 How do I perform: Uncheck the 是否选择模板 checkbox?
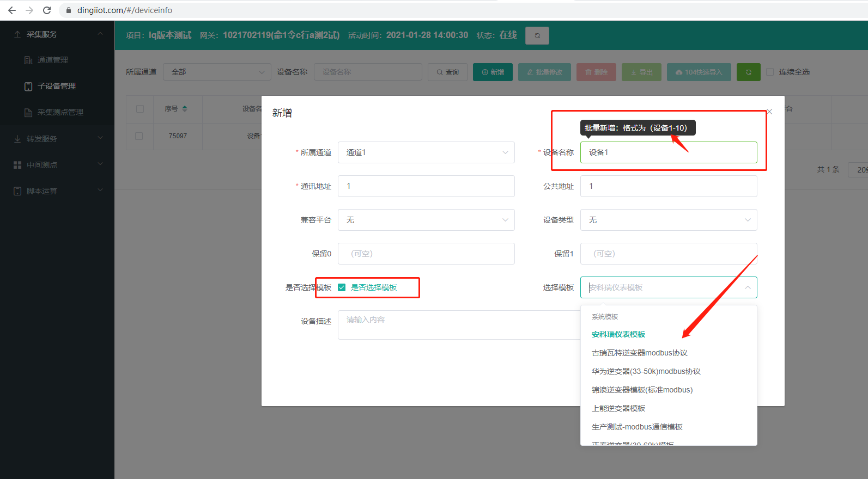[342, 287]
